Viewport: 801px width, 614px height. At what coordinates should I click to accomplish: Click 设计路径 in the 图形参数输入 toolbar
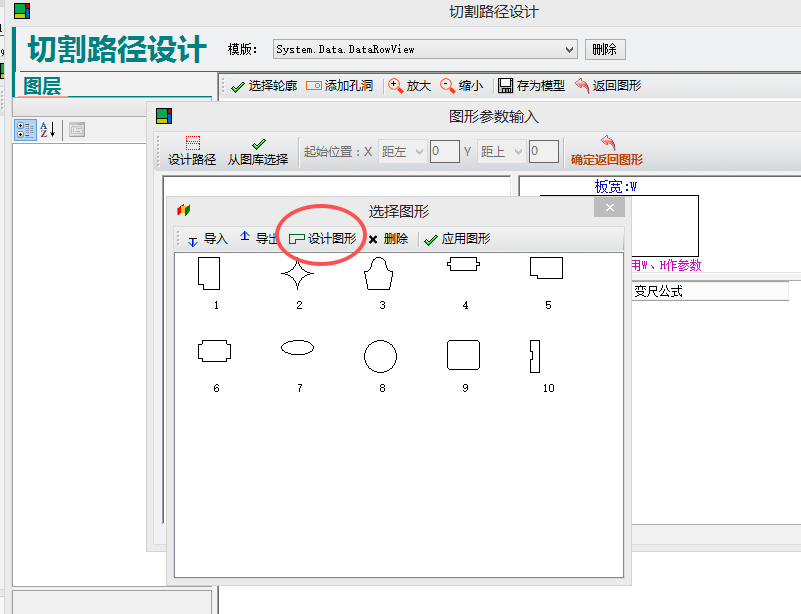pyautogui.click(x=192, y=151)
